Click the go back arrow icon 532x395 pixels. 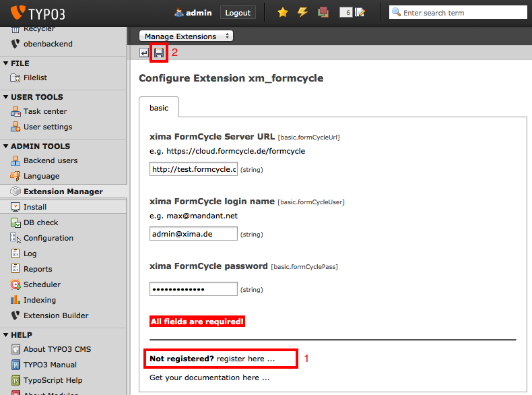144,53
